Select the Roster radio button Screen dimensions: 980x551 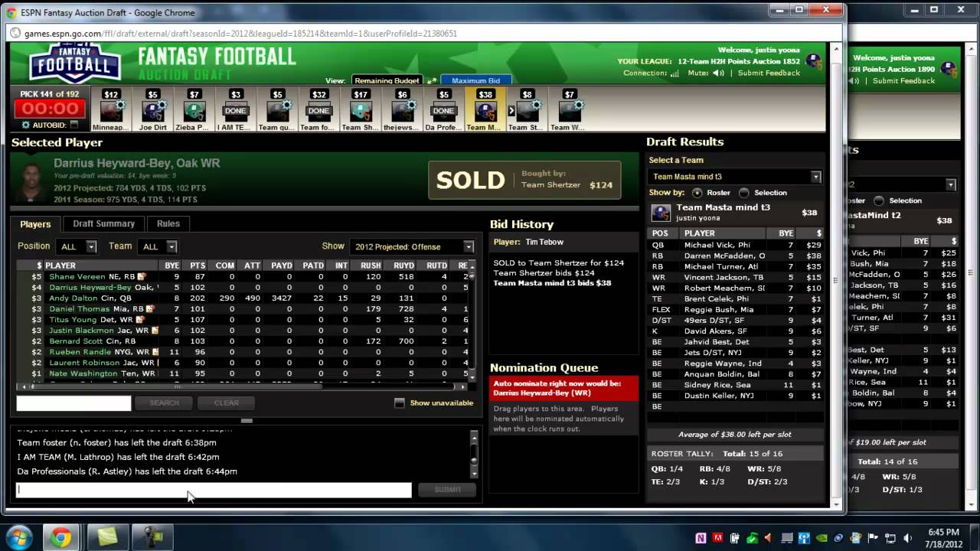697,193
